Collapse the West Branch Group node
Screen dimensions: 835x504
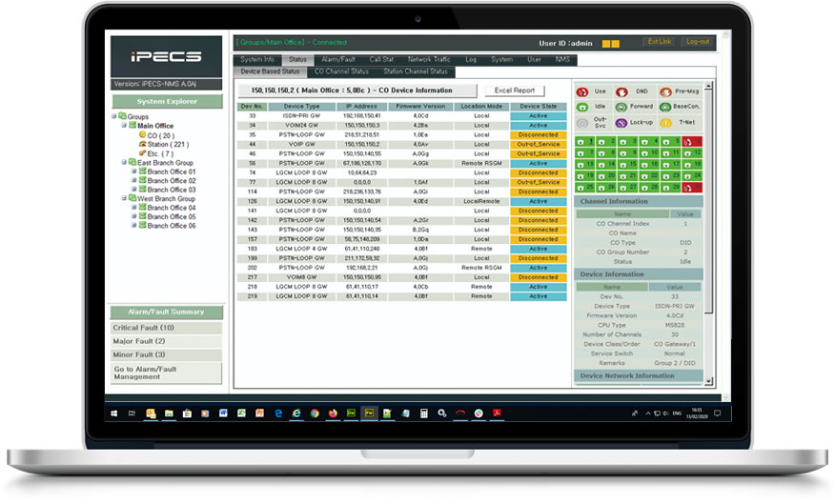pyautogui.click(x=124, y=198)
